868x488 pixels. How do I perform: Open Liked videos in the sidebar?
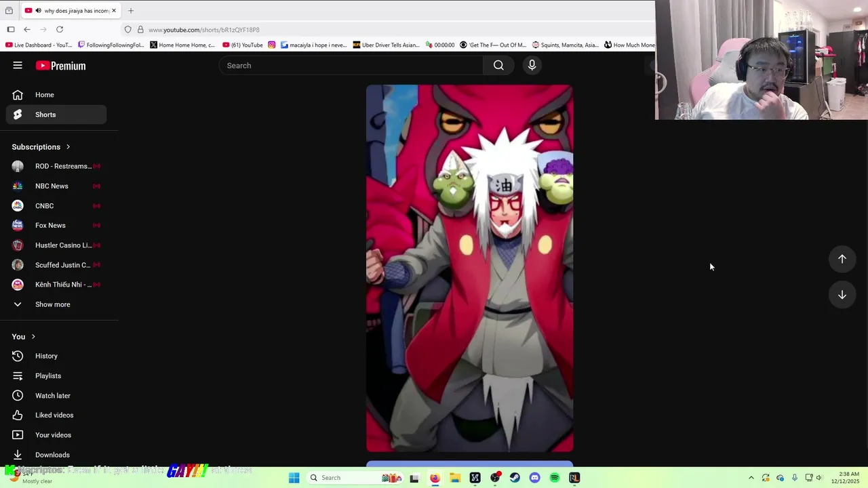point(56,415)
